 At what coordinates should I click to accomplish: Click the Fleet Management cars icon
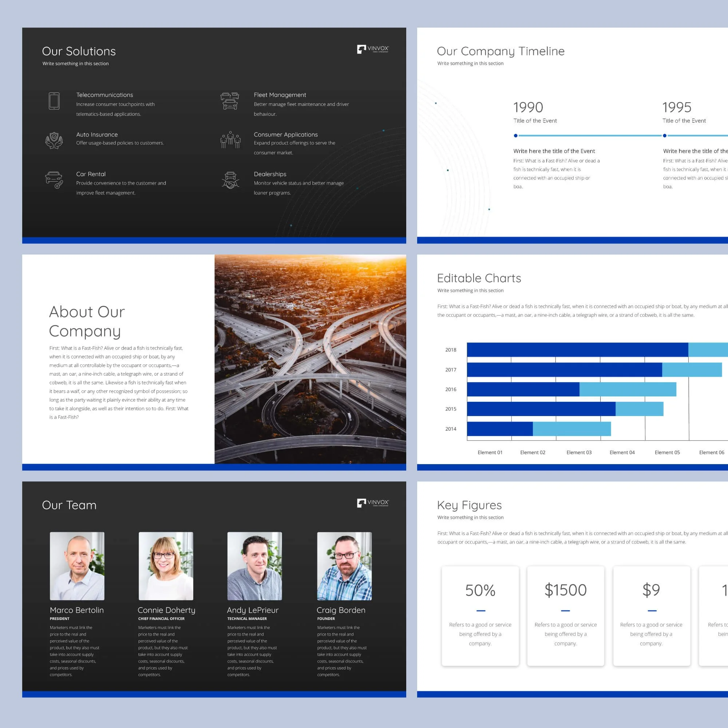[x=229, y=101]
